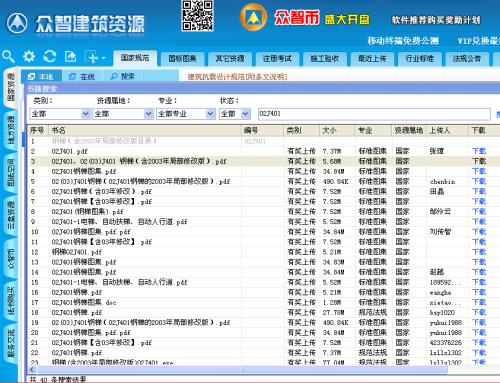
Task: Switch to the 法规公告 tab
Action: (x=466, y=59)
